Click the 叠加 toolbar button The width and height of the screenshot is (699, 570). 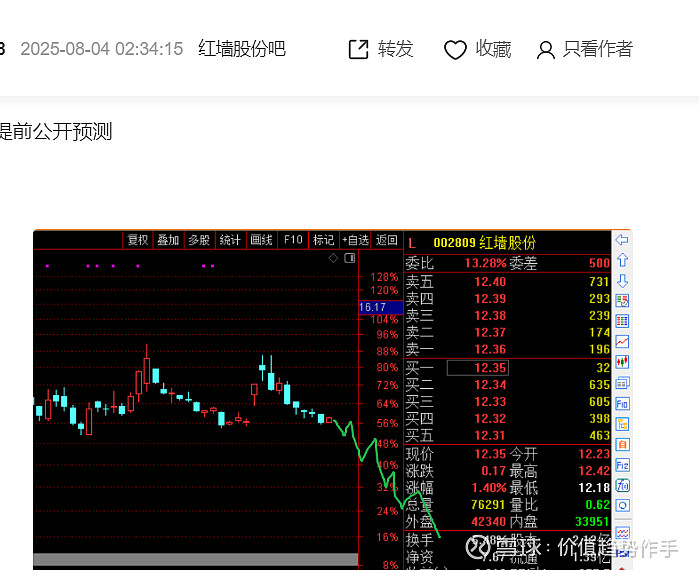(x=168, y=240)
